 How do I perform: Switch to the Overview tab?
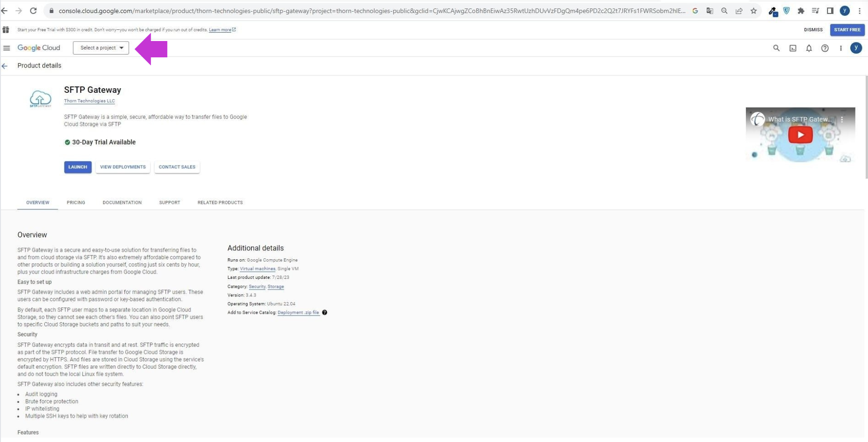pos(38,202)
